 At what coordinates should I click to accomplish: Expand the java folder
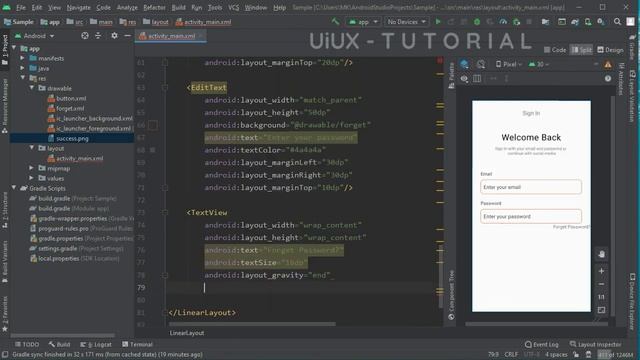pos(22,68)
